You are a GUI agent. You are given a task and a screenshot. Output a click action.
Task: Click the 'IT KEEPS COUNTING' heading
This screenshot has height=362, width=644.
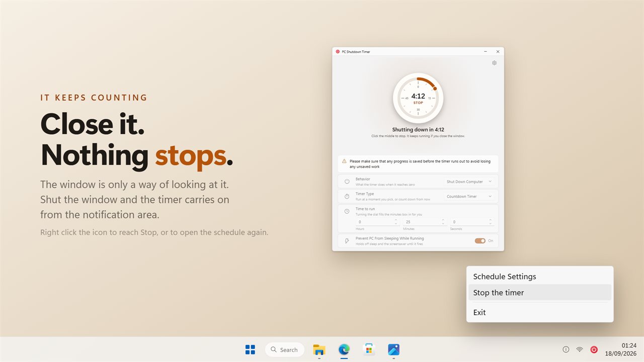94,98
